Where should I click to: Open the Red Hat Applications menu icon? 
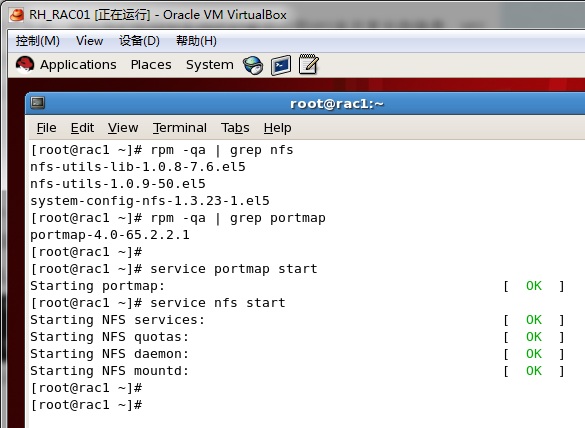(25, 65)
